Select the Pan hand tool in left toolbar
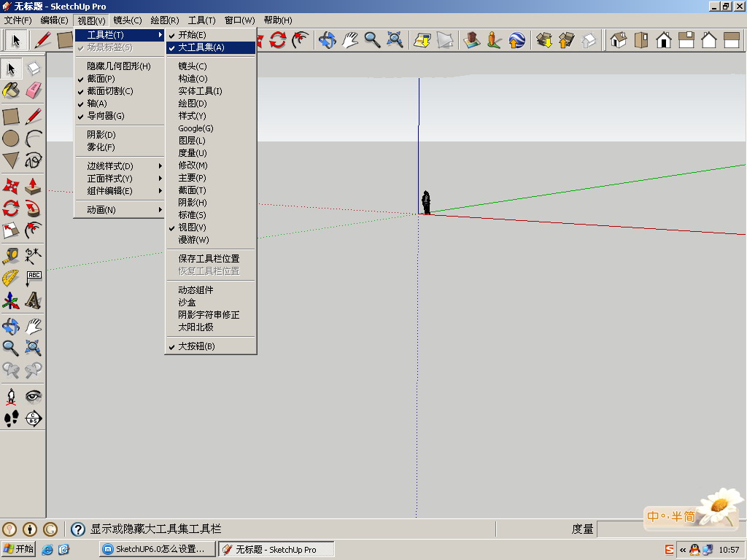747x560 pixels. pos(34,327)
